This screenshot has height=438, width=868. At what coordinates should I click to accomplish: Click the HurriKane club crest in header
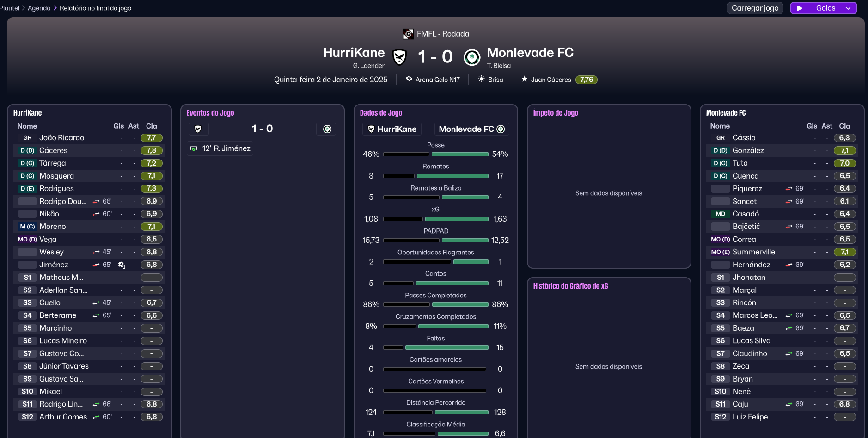click(x=399, y=57)
